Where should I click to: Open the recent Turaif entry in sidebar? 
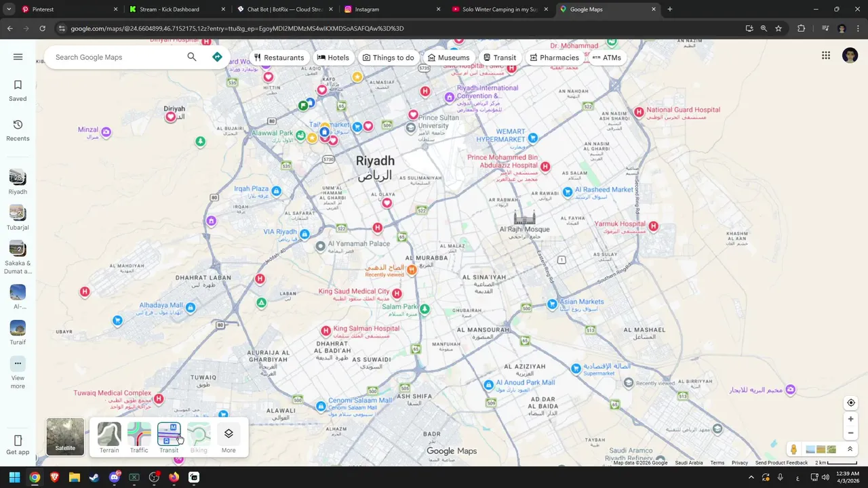(x=18, y=333)
